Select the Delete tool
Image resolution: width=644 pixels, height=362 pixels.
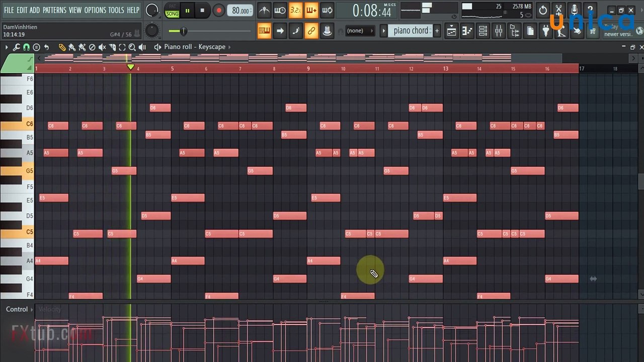point(92,47)
